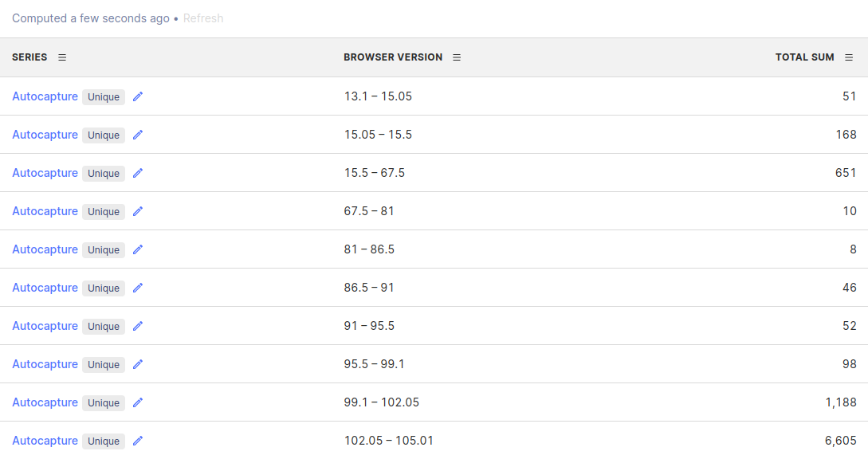Edit the series for the 99.1 – 102.05 row
Viewport: 868px width, 459px height.
[x=137, y=402]
